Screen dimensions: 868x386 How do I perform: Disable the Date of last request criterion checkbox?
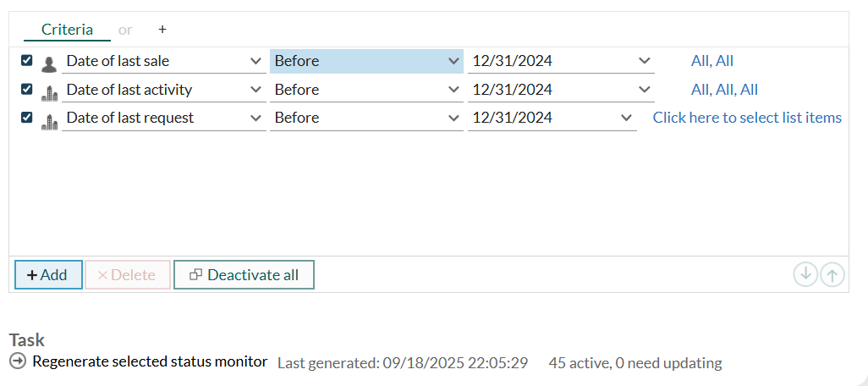[x=27, y=118]
